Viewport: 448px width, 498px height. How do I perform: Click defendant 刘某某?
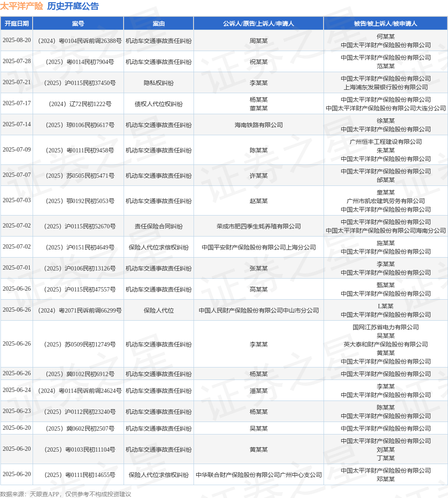coord(385,449)
